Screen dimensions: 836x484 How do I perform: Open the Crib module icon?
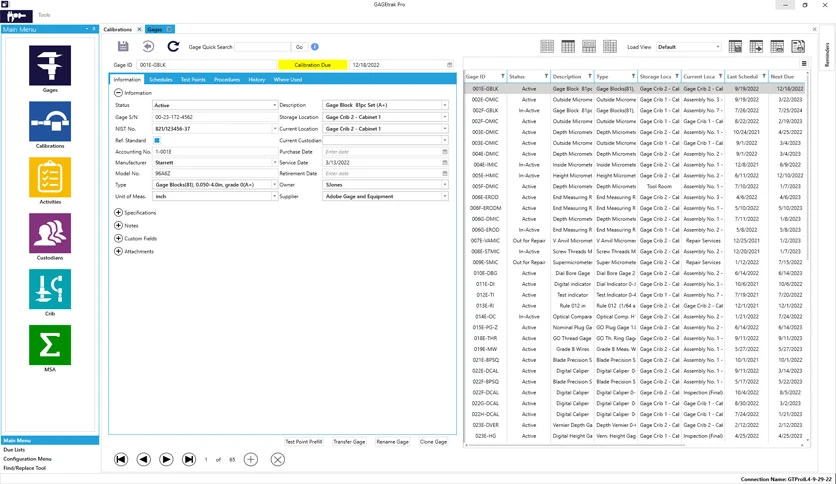pyautogui.click(x=50, y=289)
